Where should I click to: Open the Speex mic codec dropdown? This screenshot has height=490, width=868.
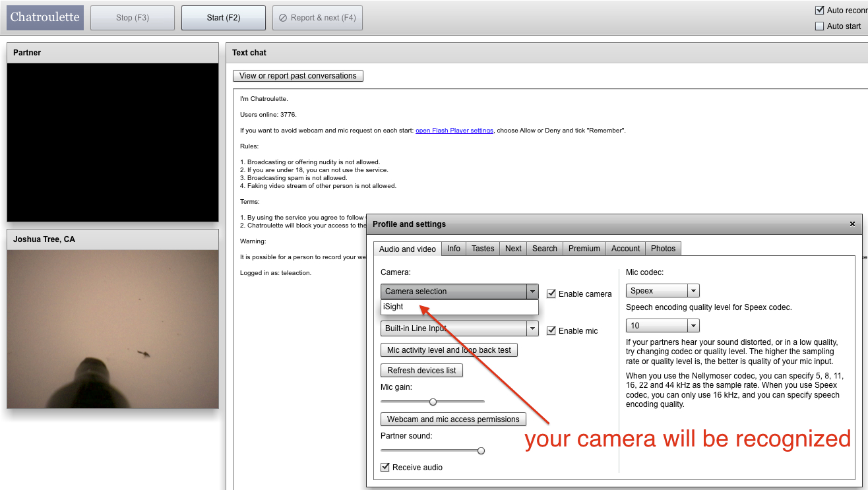click(x=663, y=291)
